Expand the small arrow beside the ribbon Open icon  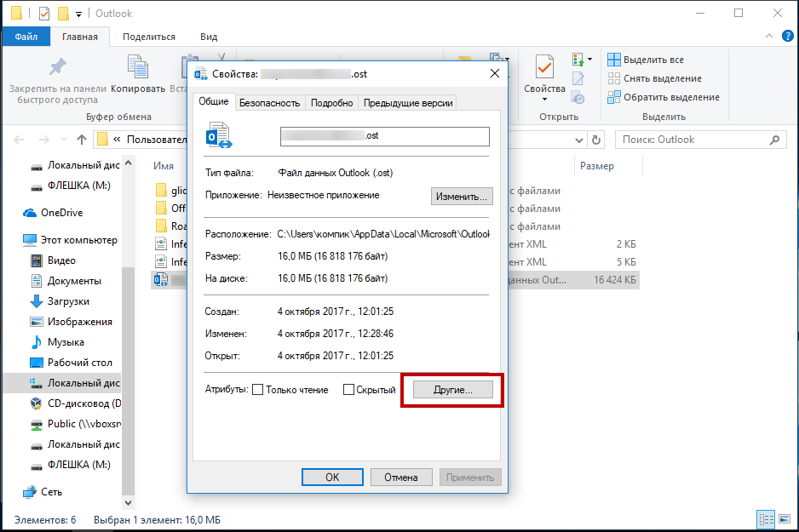(589, 60)
